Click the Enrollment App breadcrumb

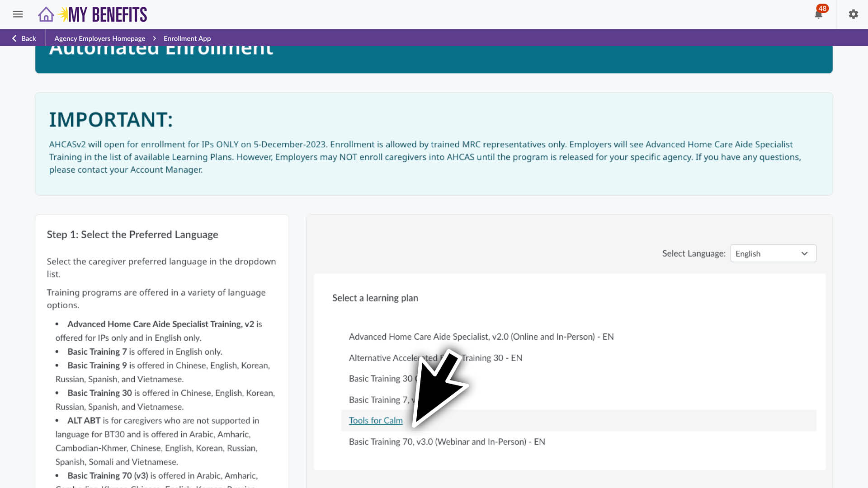[x=187, y=38]
